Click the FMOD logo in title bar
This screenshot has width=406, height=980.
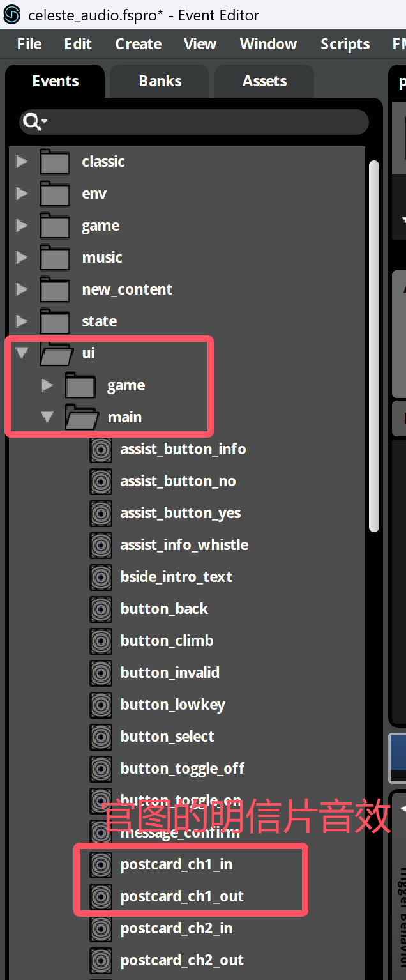pos(12,15)
